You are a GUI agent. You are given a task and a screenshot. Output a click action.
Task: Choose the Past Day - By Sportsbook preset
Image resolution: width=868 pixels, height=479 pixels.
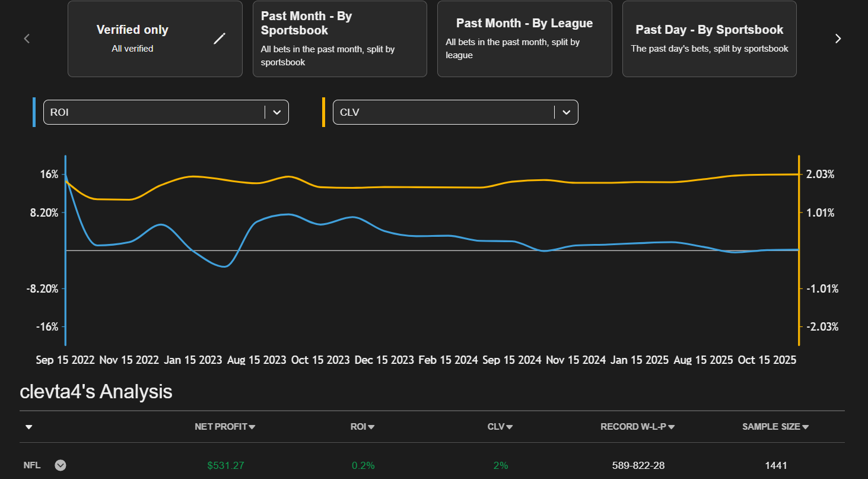[x=709, y=39]
